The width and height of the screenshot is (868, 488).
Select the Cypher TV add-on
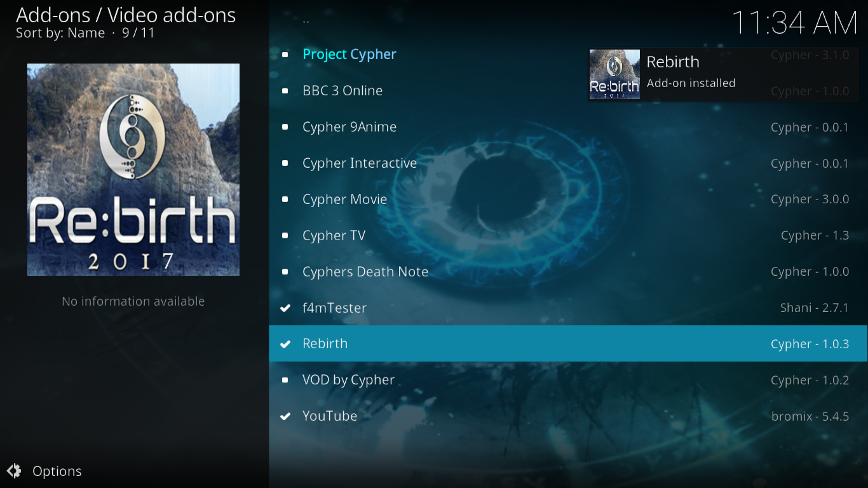[x=568, y=236]
